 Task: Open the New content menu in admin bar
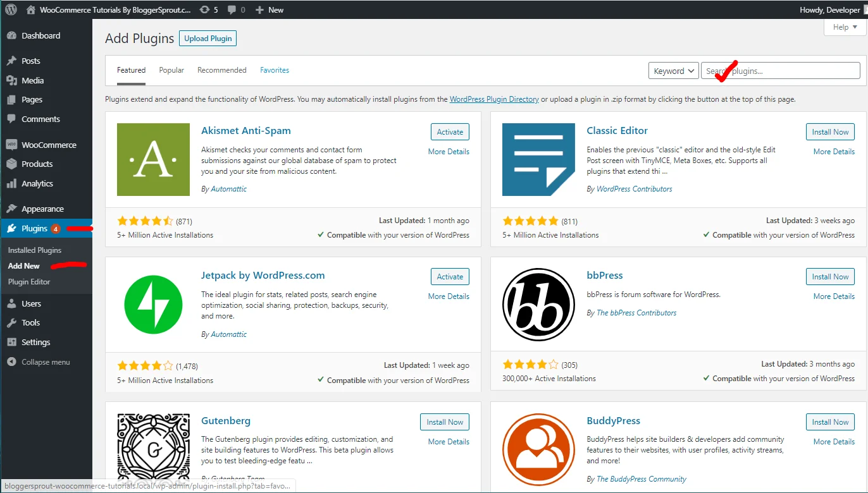click(270, 9)
